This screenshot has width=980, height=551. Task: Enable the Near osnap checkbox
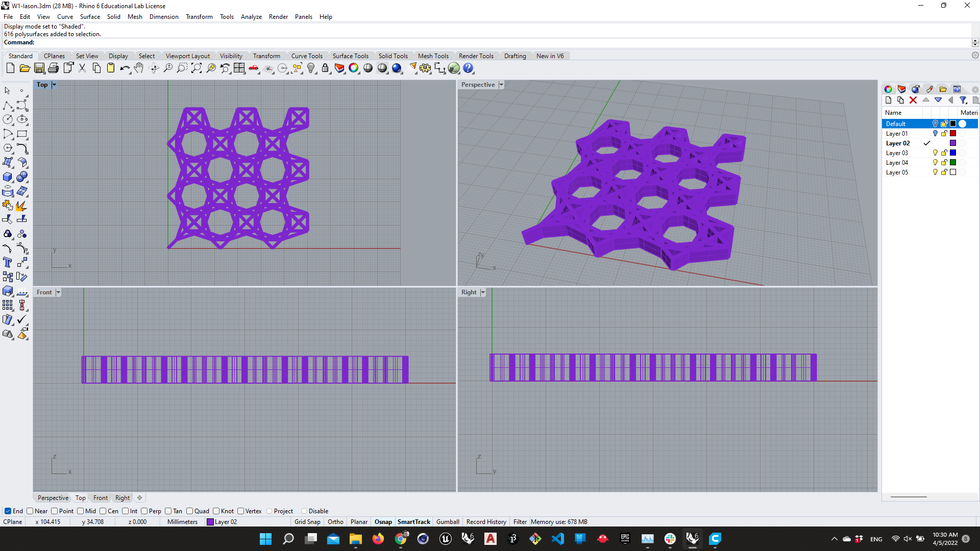[30, 511]
